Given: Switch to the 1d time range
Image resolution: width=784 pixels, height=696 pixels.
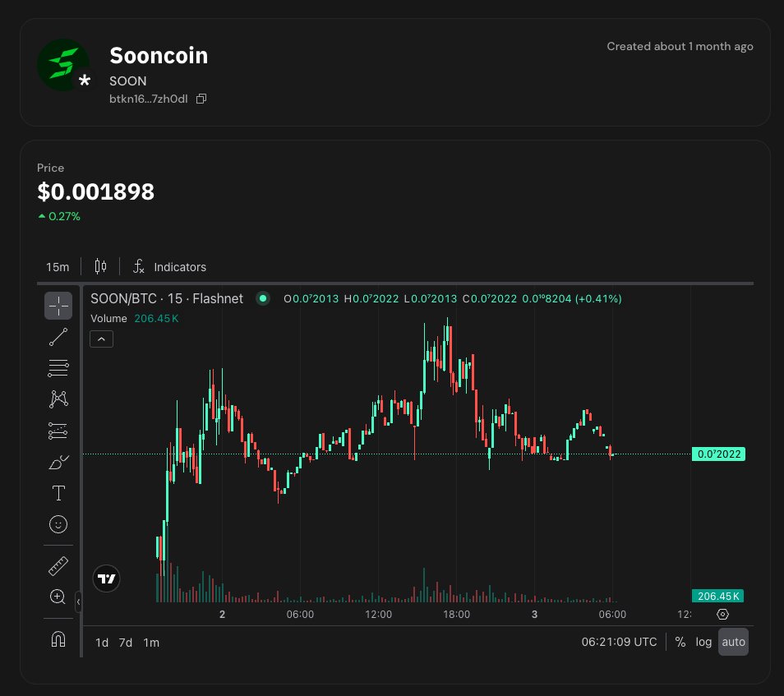Looking at the screenshot, I should 102,642.
